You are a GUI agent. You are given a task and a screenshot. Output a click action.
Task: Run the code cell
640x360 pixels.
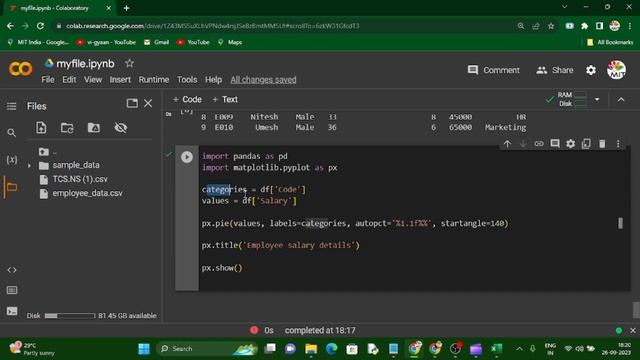[187, 157]
